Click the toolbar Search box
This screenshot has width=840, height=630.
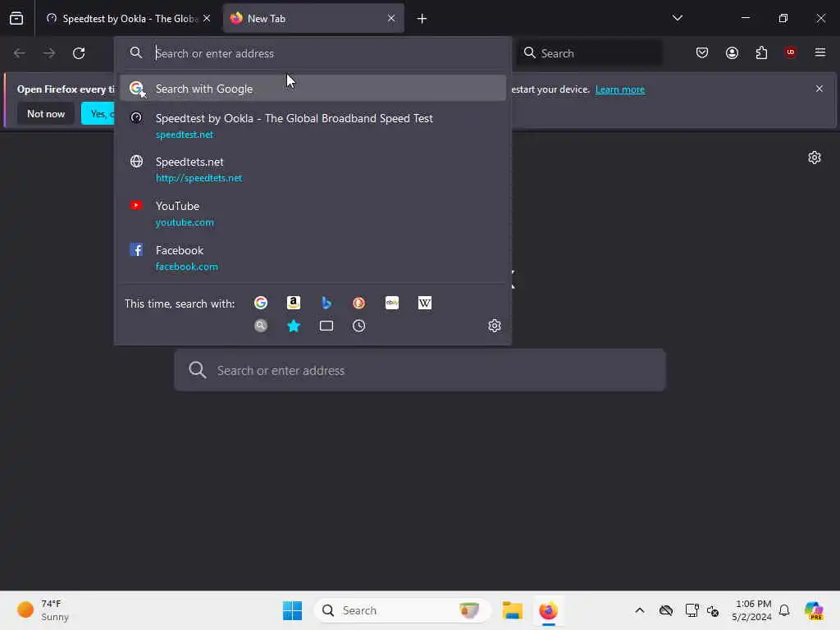[589, 53]
